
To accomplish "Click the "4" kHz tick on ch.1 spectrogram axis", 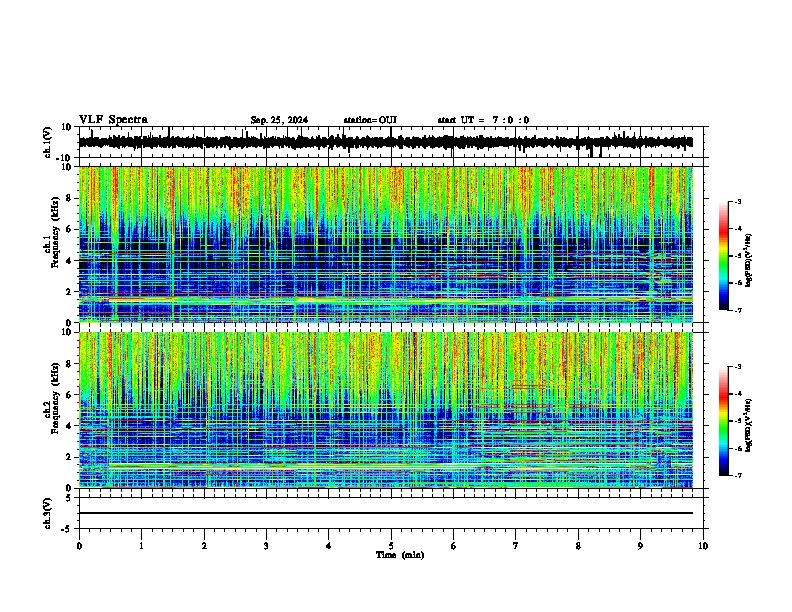I will [x=70, y=261].
